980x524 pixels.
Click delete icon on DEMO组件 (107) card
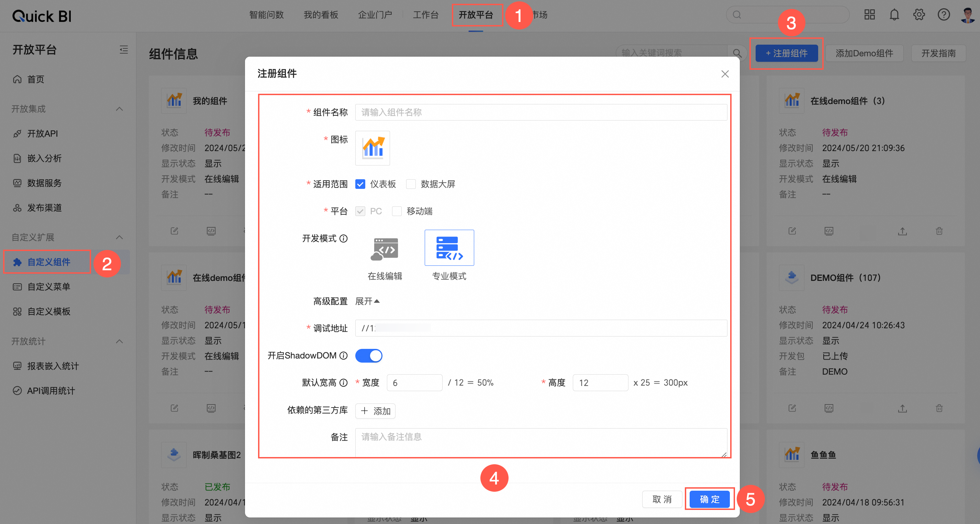click(939, 408)
